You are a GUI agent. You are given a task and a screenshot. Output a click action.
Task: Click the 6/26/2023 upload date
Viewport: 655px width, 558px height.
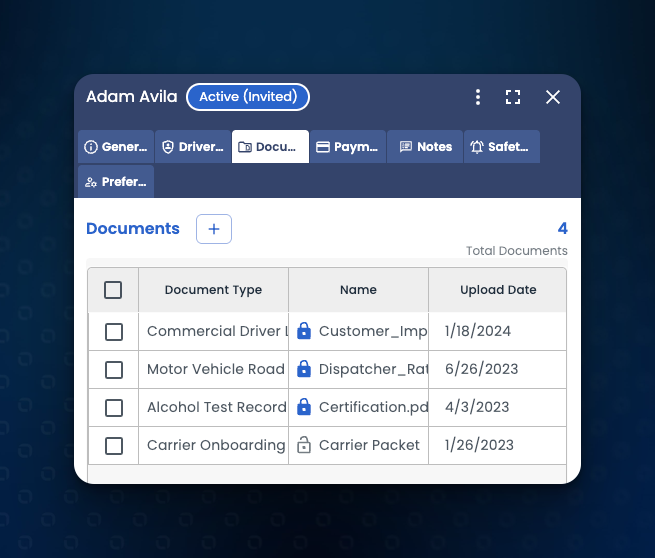pos(481,369)
